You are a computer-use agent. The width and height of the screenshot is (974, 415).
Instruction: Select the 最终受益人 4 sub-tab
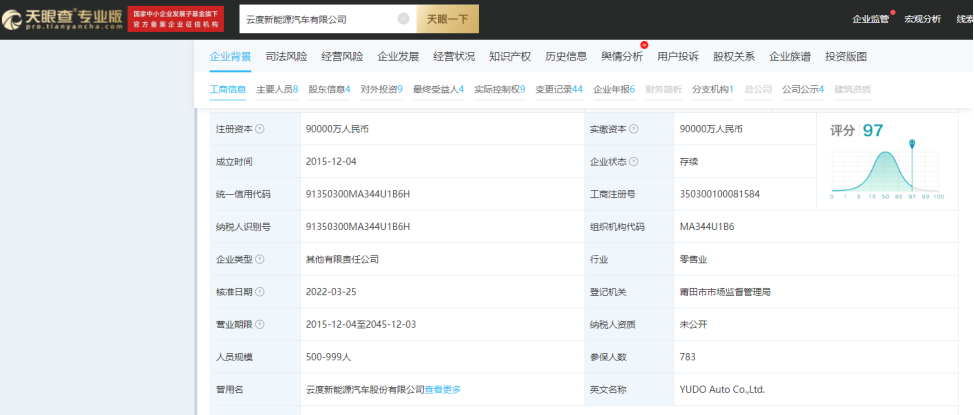tap(439, 89)
